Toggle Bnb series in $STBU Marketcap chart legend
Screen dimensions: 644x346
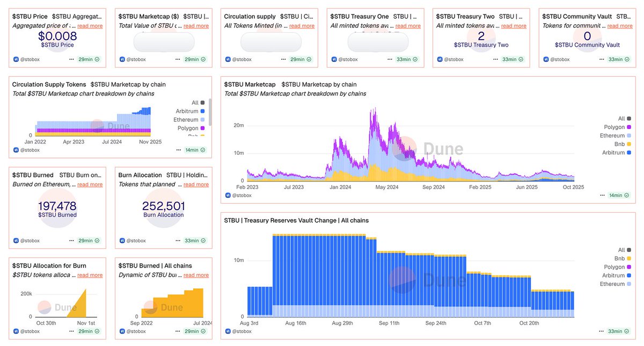[623, 145]
